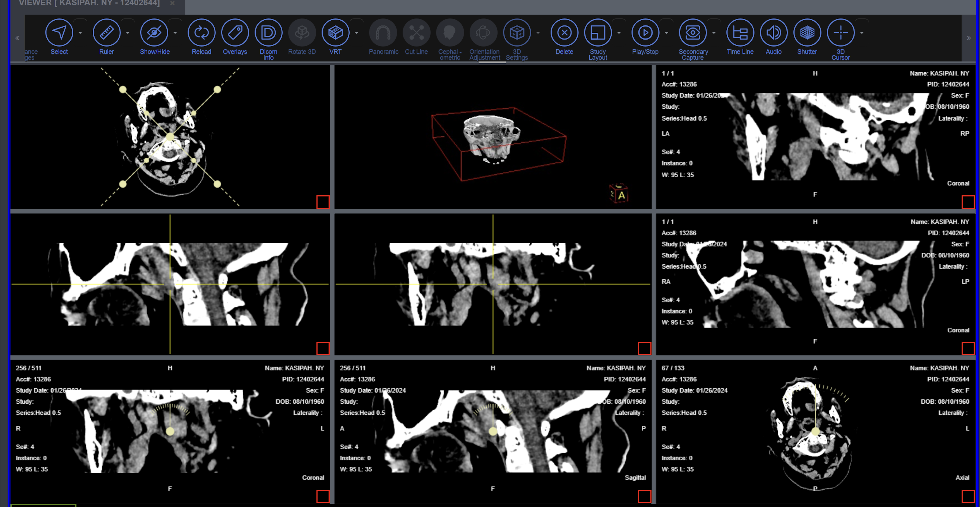980x507 pixels.
Task: Expand the Secondary Capture dropdown arrow
Action: pos(714,33)
